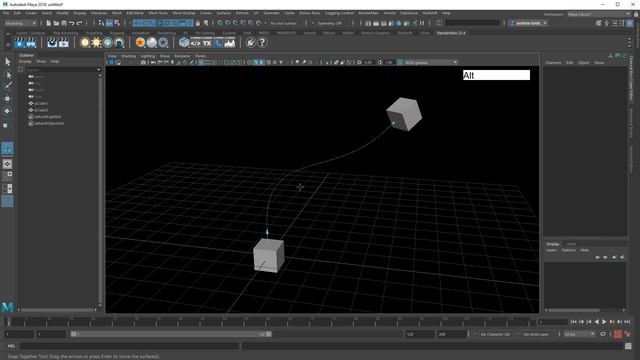640x360 pixels.
Task: Click the histogram stats icon on shelf
Action: 230,42
